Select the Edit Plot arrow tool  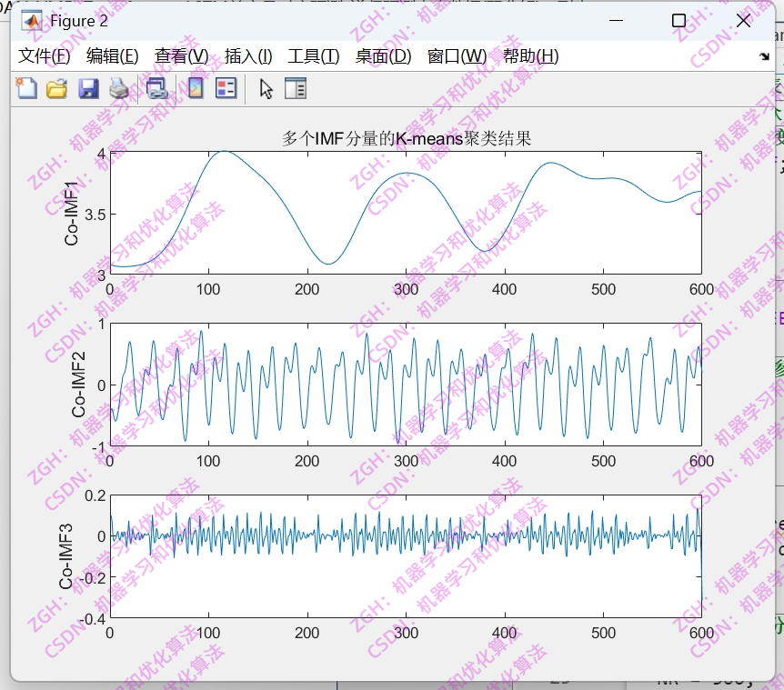(x=266, y=89)
